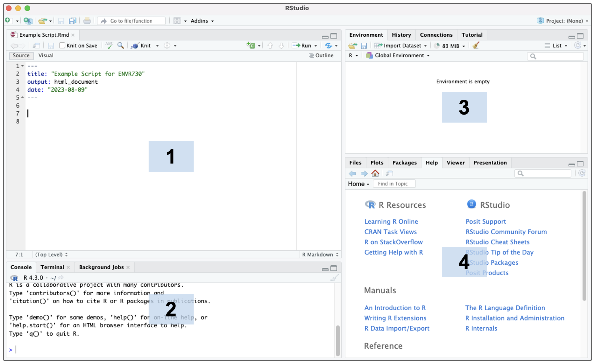Click the save workspace icon in Environment pane
595x364 pixels.
[364, 46]
